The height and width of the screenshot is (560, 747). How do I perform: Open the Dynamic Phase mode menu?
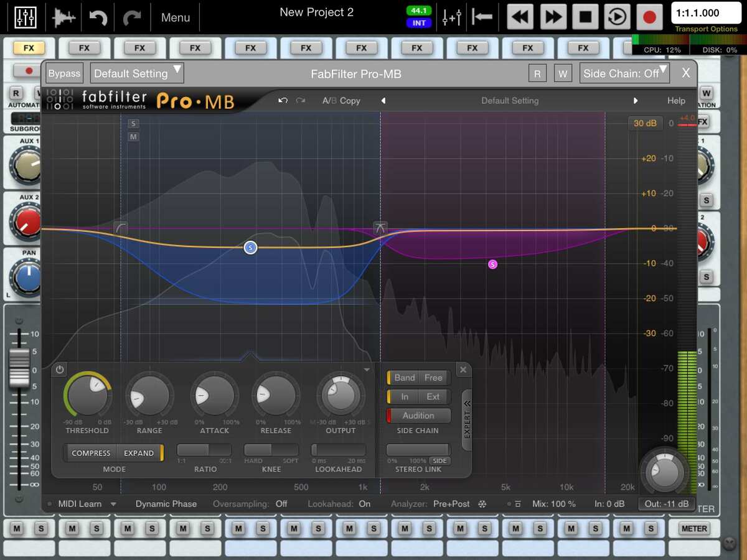point(166,504)
